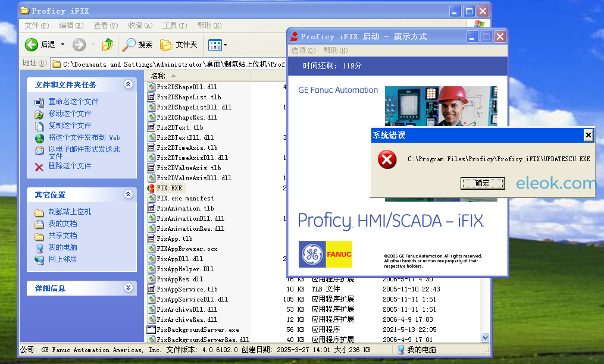The image size is (604, 364).
Task: Click the 我的电脑 computer icon in sidebar
Action: pyautogui.click(x=39, y=248)
